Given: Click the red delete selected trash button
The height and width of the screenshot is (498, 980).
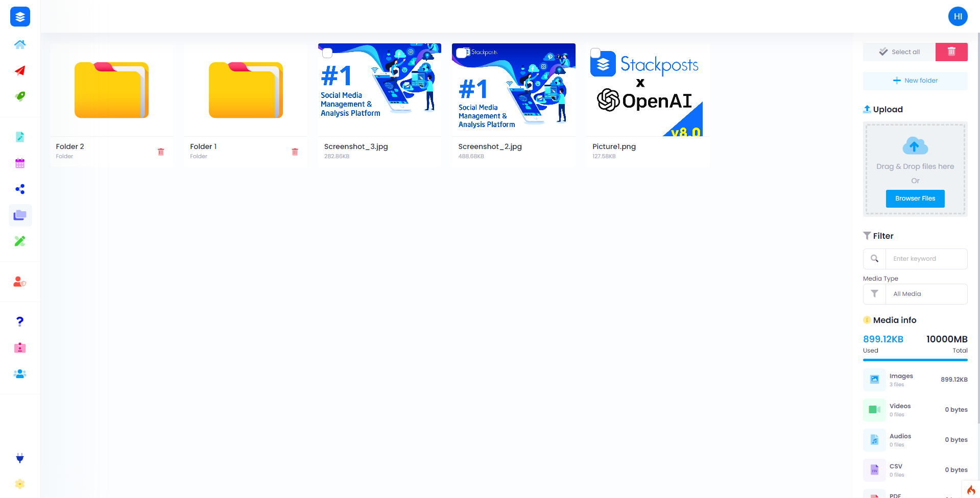Looking at the screenshot, I should pos(951,52).
